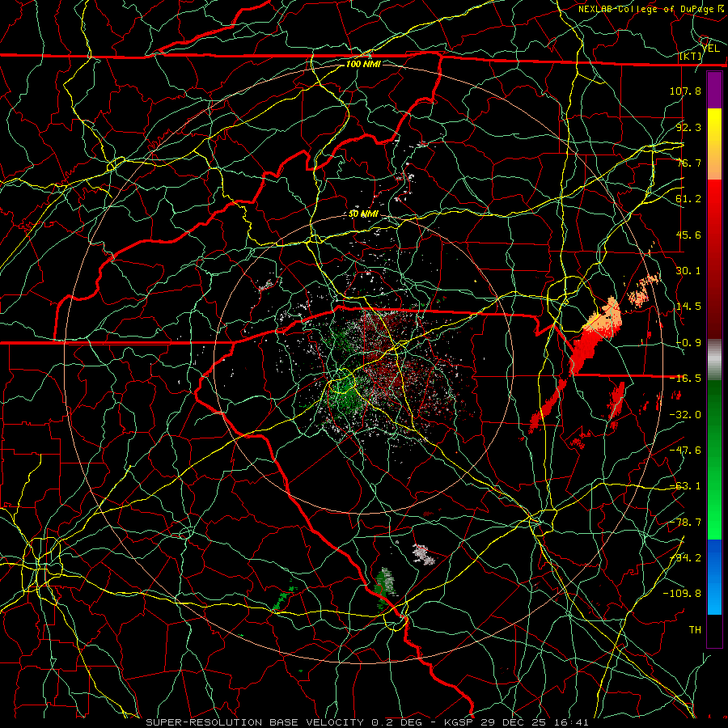
Task: Click the 50 NMI range ring label
Action: tap(363, 214)
